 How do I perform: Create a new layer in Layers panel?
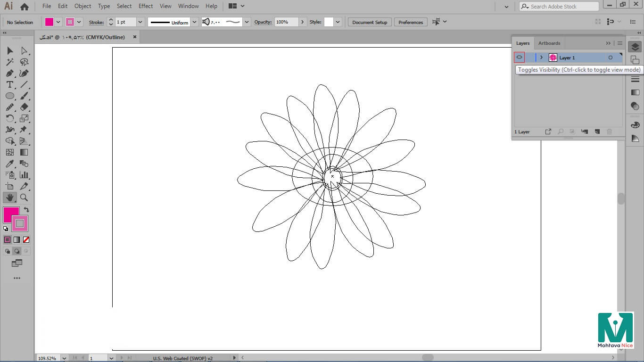[x=597, y=132]
